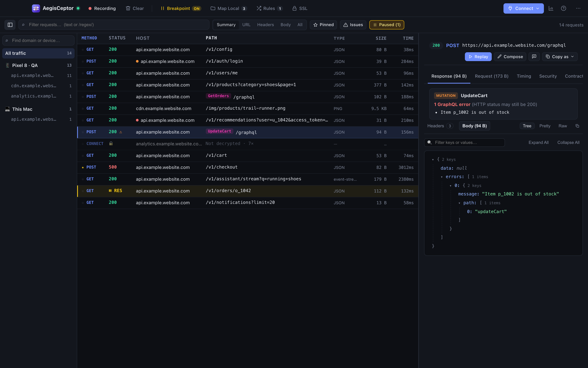
Task: Switch to the Request (173 B) tab
Action: 492,76
